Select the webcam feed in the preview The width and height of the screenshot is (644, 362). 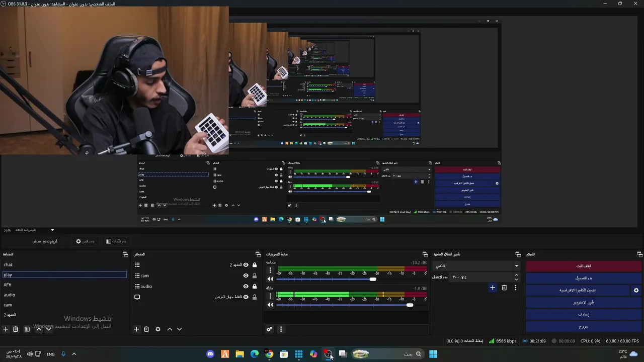pyautogui.click(x=114, y=80)
